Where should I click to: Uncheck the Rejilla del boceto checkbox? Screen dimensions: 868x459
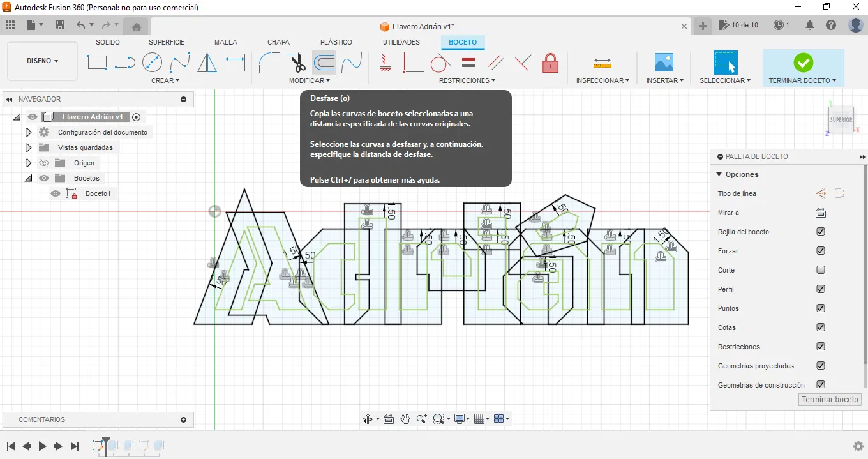click(821, 232)
